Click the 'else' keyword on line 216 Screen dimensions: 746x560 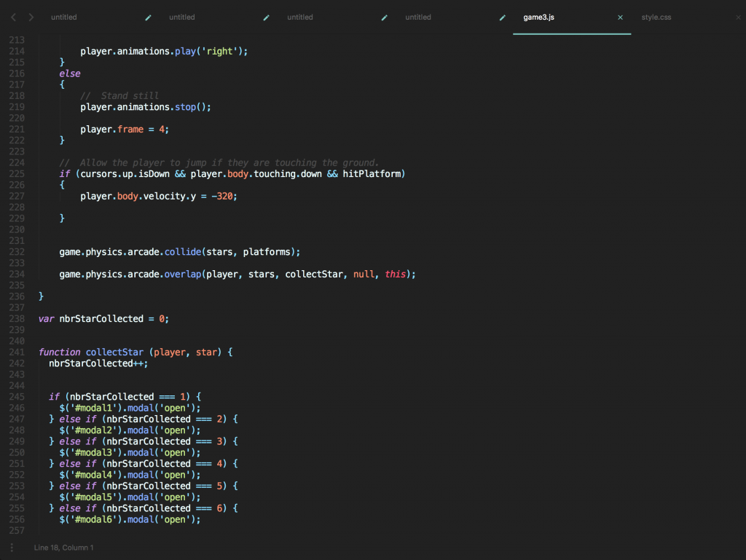click(x=70, y=74)
